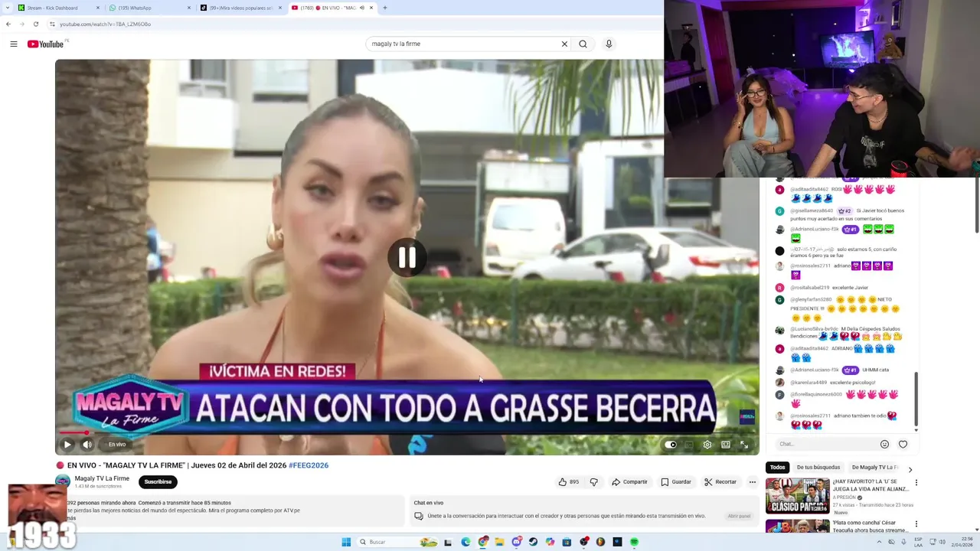Start voice search with microphone
Viewport: 980px width, 551px height.
click(609, 44)
